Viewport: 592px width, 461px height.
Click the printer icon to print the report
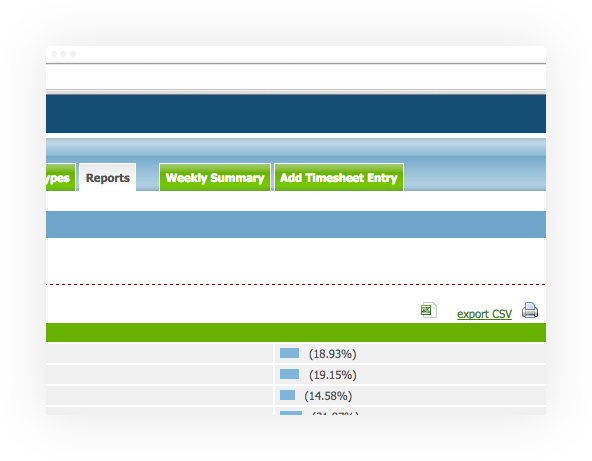(530, 310)
